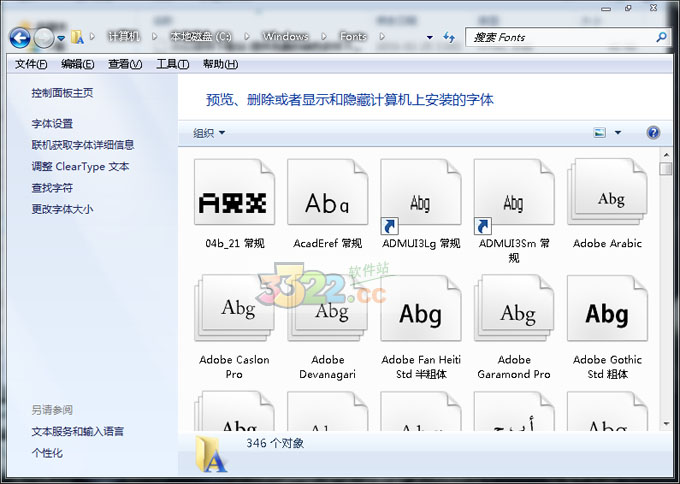Open address bar history dropdown arrow
The height and width of the screenshot is (484, 680).
429,37
